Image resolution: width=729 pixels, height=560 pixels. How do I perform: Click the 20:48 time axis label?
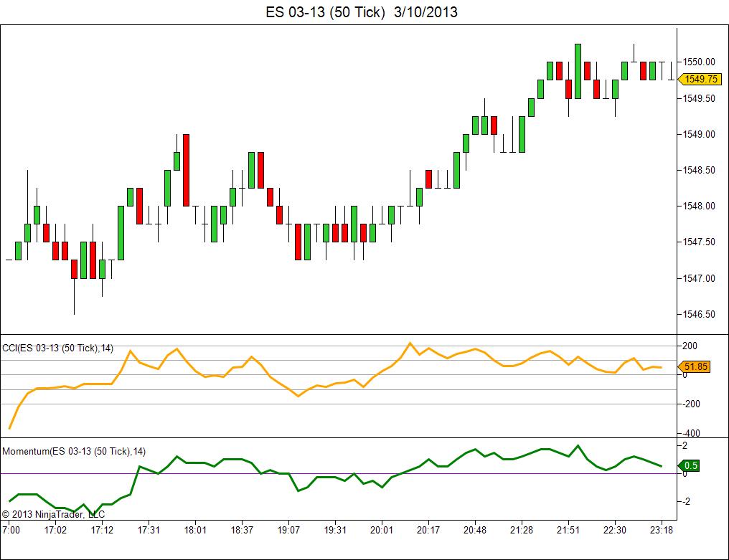(475, 531)
